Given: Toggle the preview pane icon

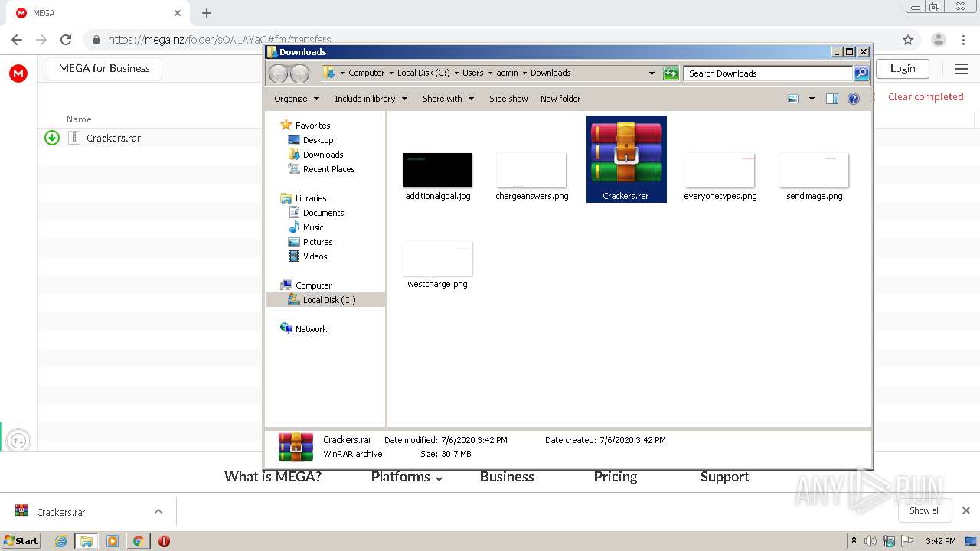Looking at the screenshot, I should pos(832,99).
